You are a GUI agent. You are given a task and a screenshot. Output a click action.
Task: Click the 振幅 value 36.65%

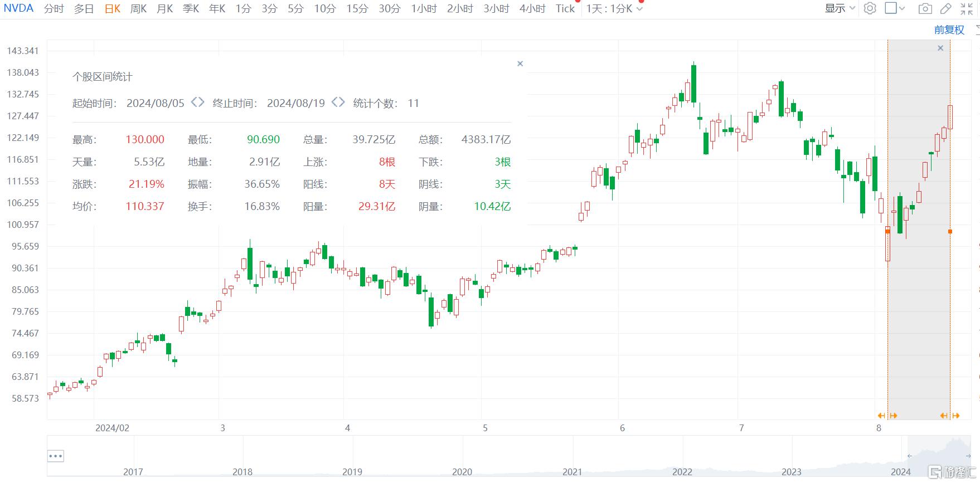[x=262, y=184]
